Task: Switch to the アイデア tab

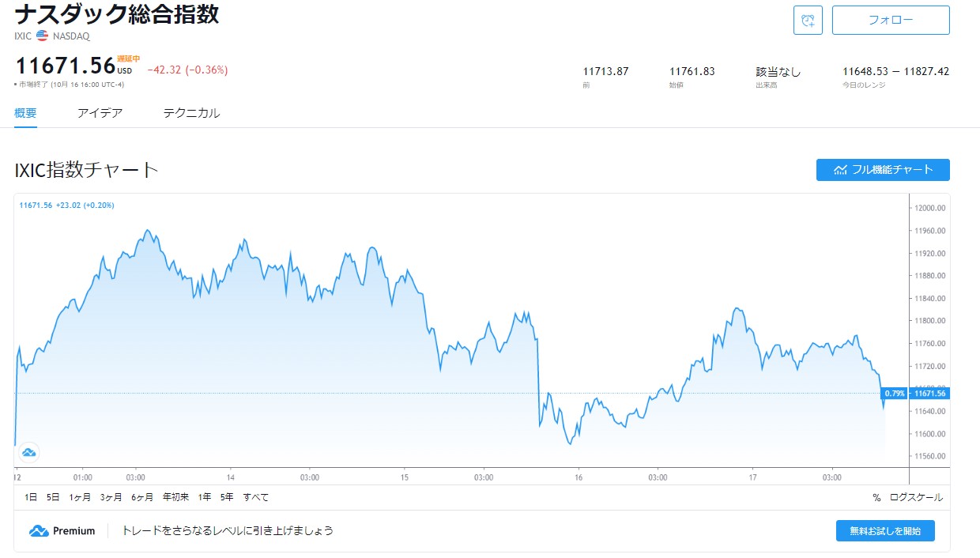Action: [x=100, y=113]
